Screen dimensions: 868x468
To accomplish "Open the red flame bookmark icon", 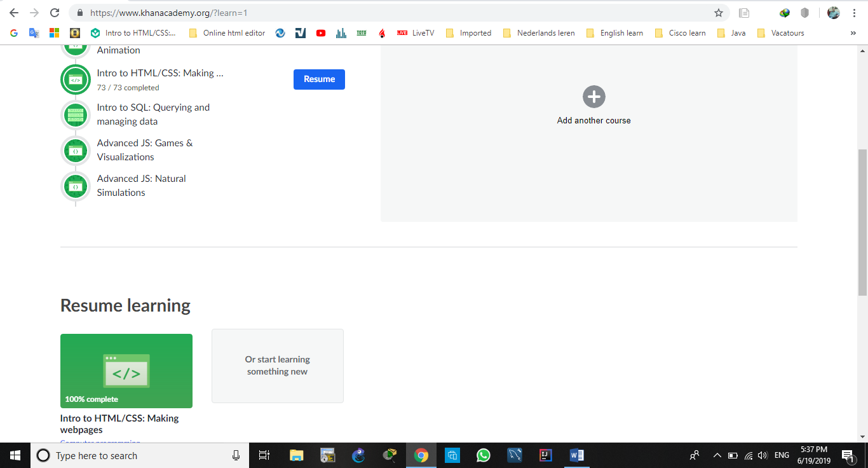I will coord(382,33).
